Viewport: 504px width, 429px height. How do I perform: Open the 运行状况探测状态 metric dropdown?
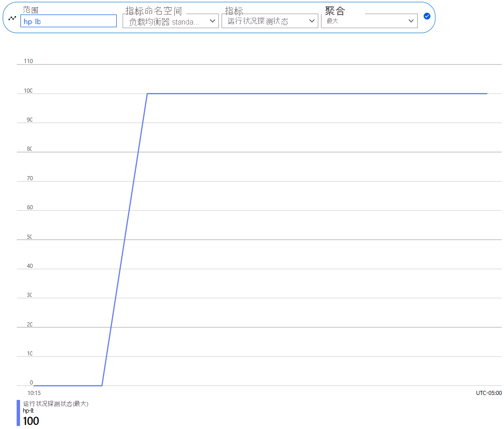coord(270,21)
